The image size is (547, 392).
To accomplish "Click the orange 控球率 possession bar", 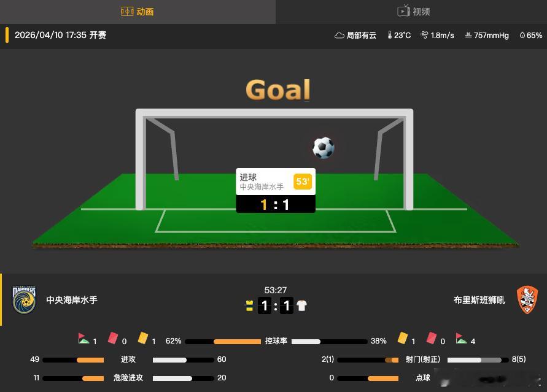I will pyautogui.click(x=237, y=342).
